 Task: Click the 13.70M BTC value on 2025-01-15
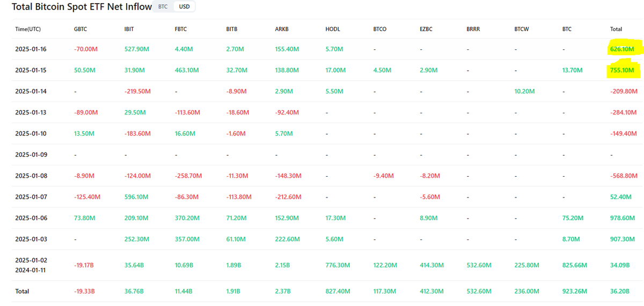tap(572, 70)
